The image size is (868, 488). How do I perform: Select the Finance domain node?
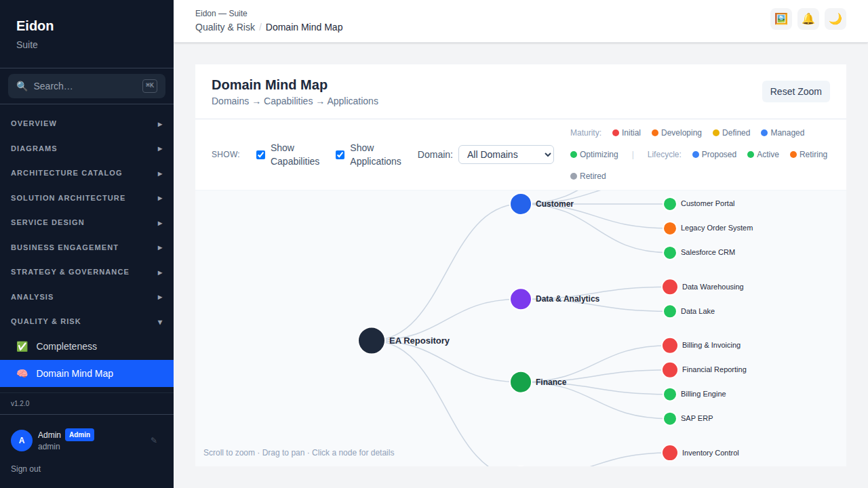click(521, 382)
